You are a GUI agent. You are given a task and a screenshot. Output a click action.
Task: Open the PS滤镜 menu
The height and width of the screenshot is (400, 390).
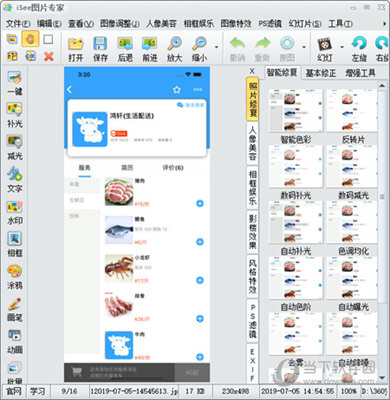coord(270,24)
